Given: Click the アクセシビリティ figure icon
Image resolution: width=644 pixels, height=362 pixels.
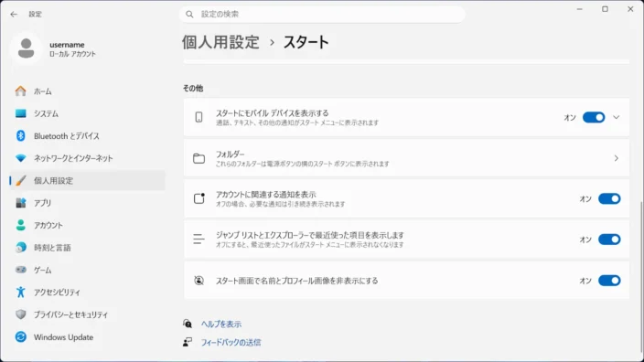Looking at the screenshot, I should click(20, 293).
